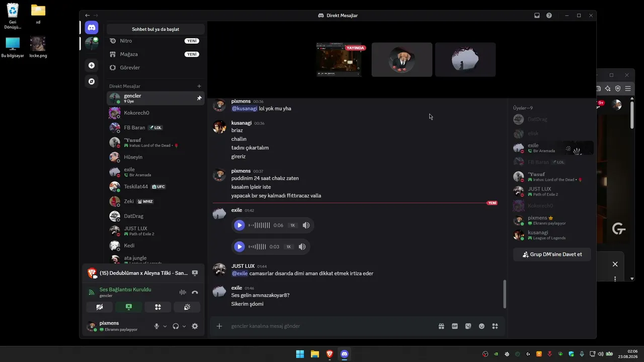Open the Brave browser menu hamburger icon

click(628, 88)
